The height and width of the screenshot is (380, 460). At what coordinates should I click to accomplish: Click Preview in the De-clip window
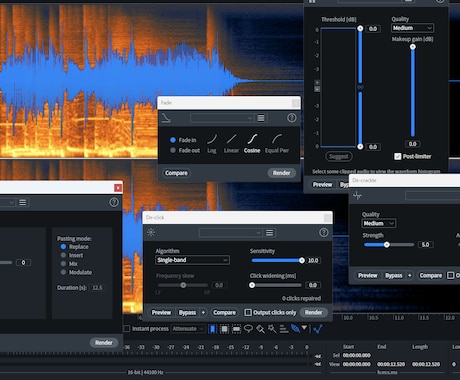click(x=322, y=184)
